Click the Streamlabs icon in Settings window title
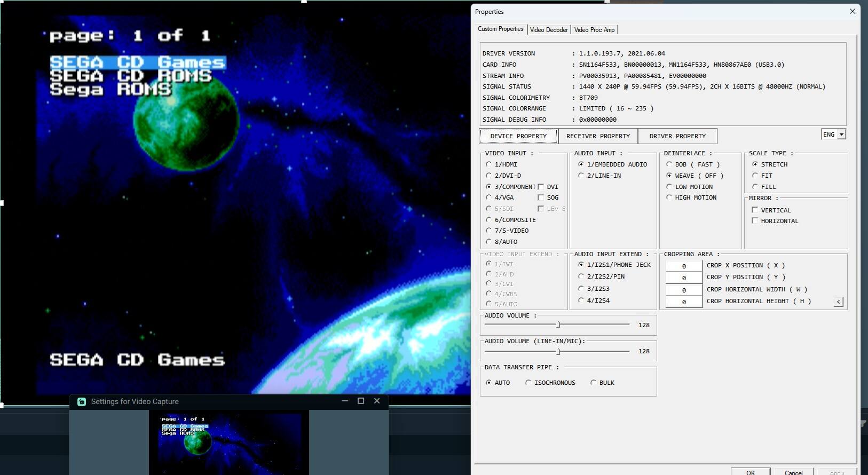The height and width of the screenshot is (475, 868). 82,402
